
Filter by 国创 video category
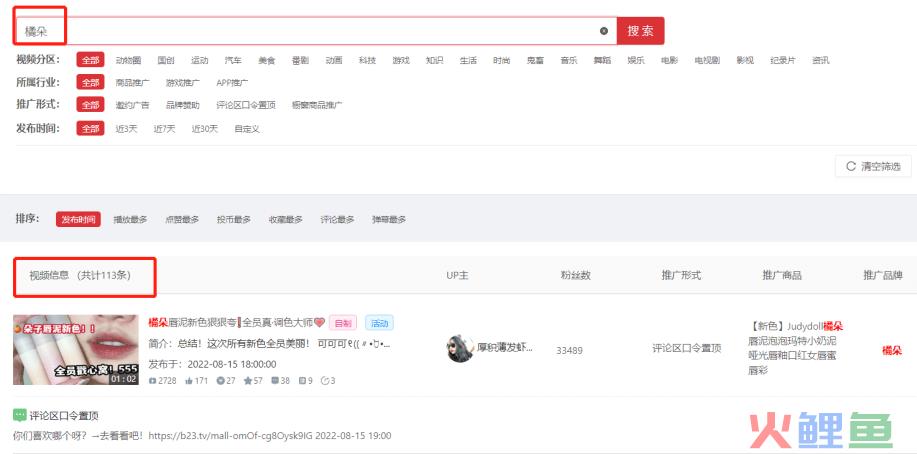pos(166,60)
